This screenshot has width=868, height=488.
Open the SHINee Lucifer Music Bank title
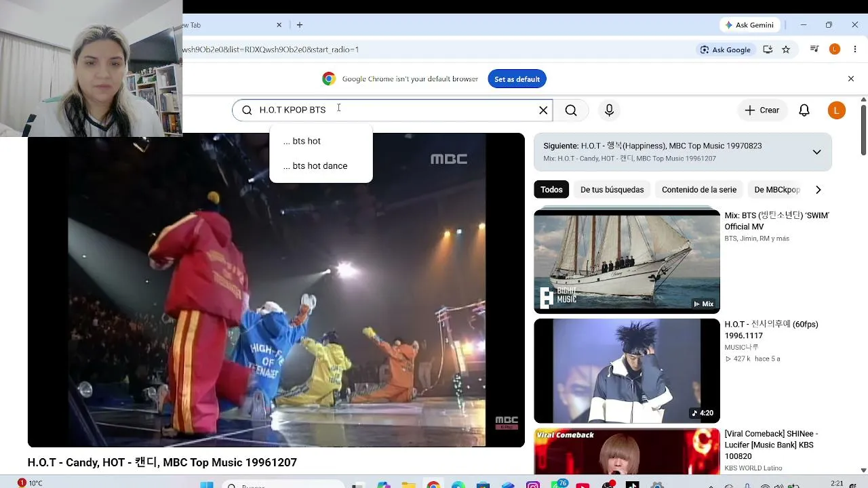[773, 445]
